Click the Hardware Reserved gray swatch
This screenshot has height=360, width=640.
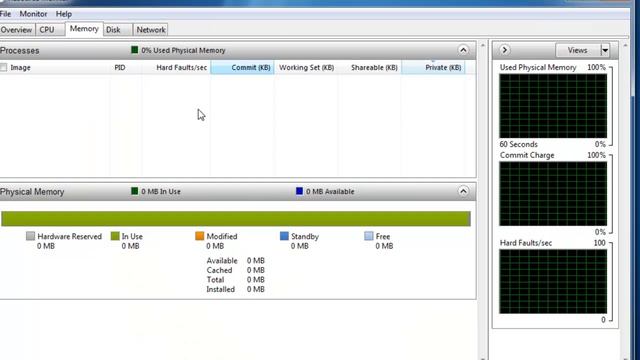(x=30, y=236)
